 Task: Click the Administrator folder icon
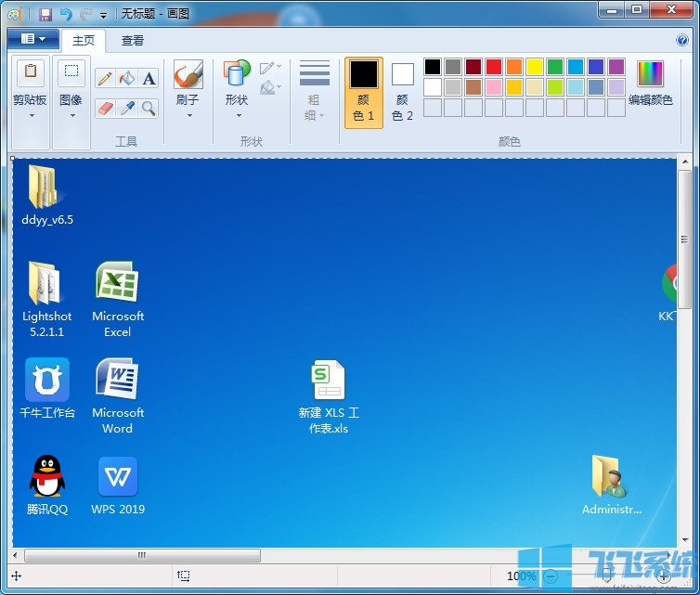pos(610,476)
